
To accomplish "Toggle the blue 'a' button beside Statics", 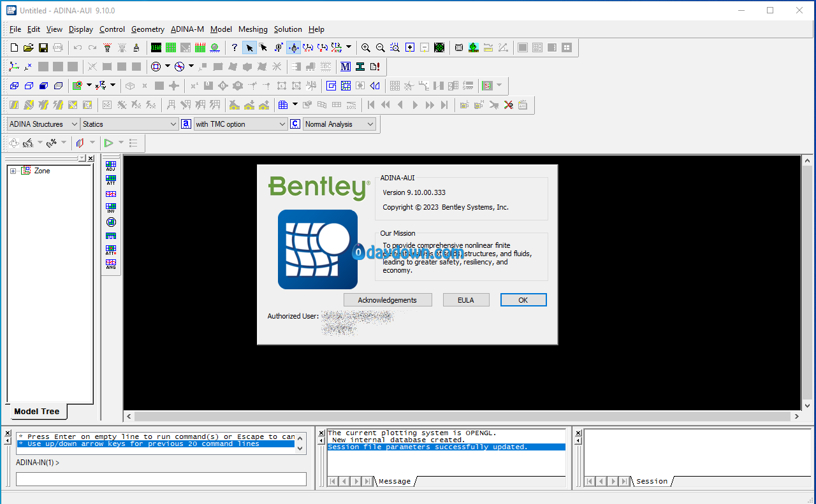I will coord(186,124).
